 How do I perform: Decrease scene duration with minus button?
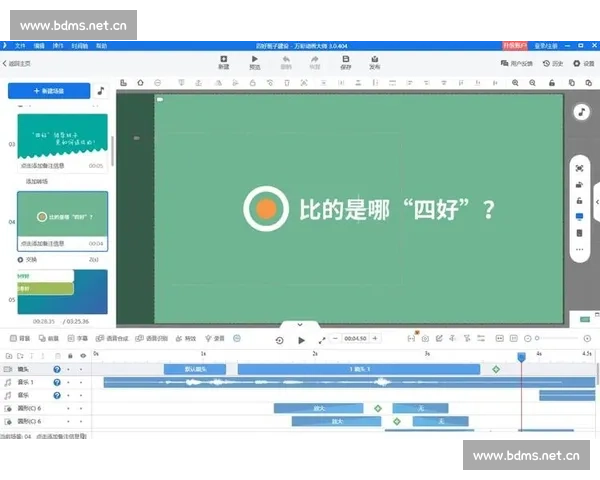coord(335,338)
